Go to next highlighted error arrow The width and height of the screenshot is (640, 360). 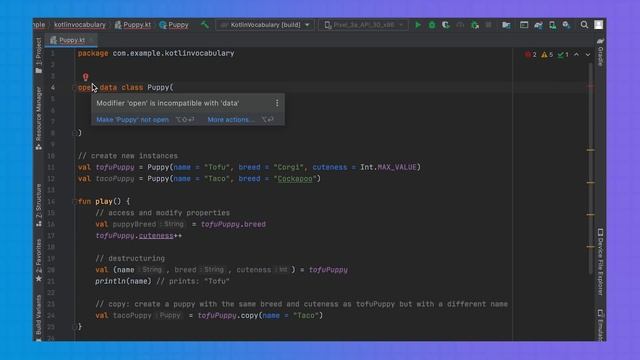coord(588,54)
